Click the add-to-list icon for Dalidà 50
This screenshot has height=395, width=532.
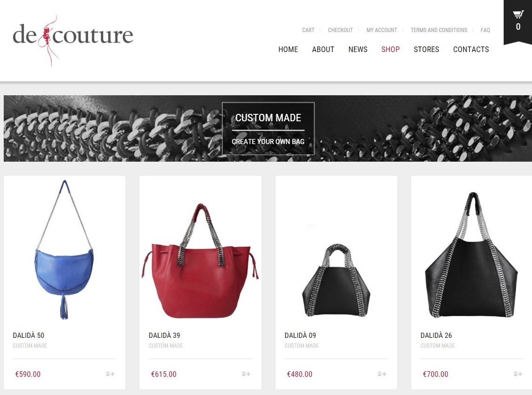pyautogui.click(x=110, y=374)
